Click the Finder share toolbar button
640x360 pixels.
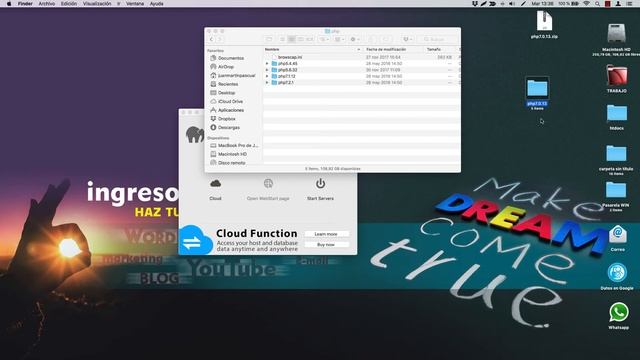tap(371, 39)
